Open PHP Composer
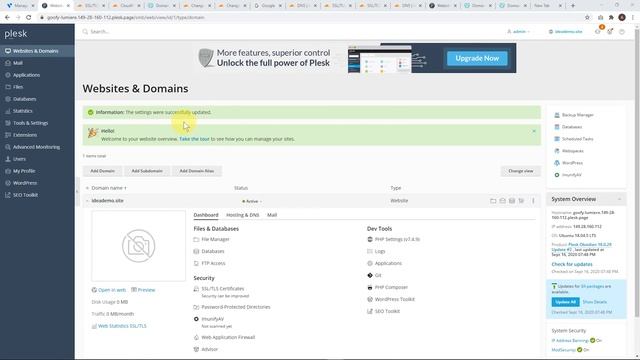The width and height of the screenshot is (640, 360). coord(391,287)
